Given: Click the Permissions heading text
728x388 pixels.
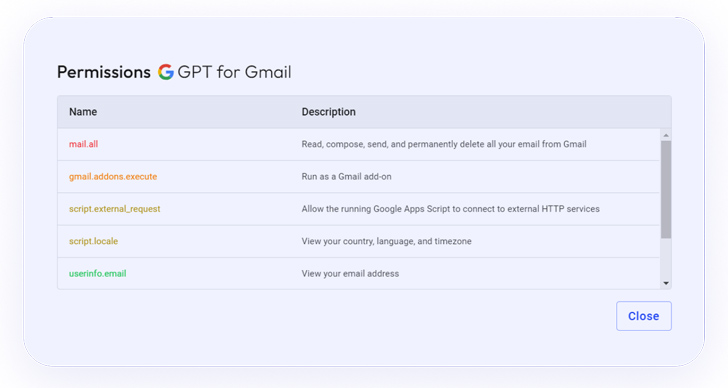Looking at the screenshot, I should [104, 72].
